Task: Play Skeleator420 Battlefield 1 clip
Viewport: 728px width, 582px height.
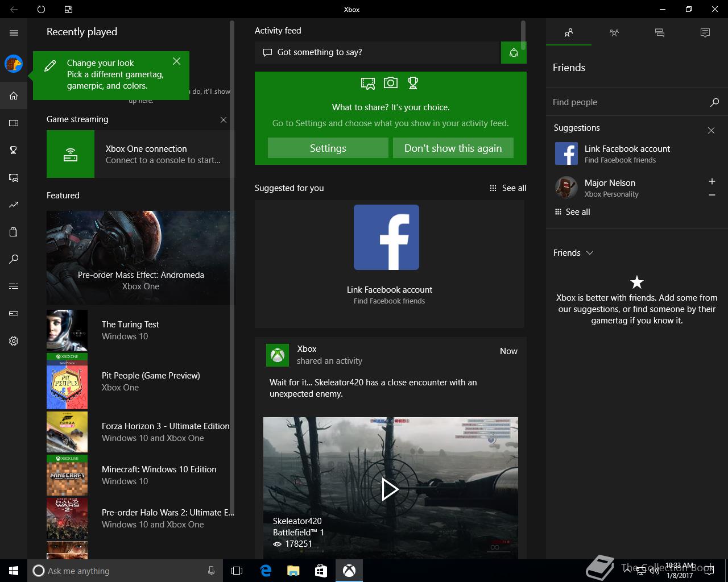Action: click(x=390, y=489)
